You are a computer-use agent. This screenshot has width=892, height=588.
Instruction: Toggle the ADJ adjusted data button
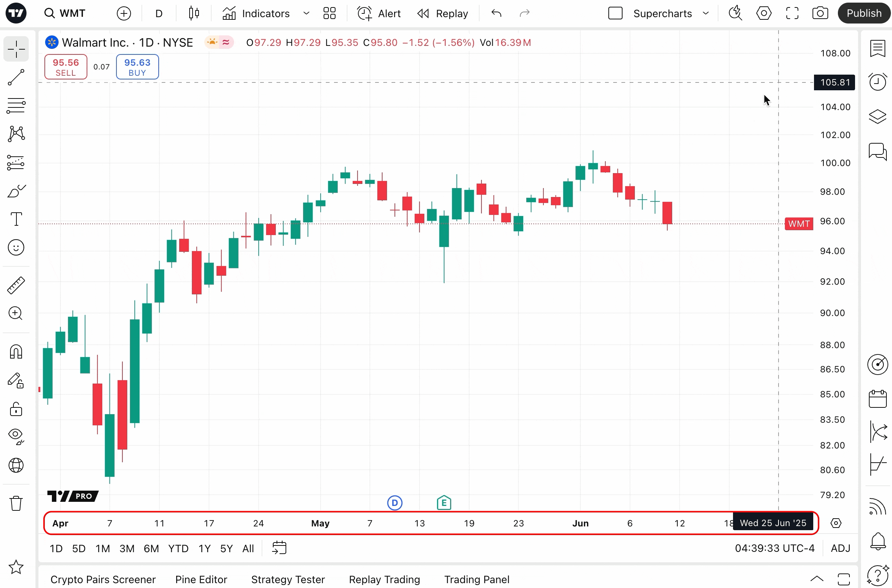(840, 548)
